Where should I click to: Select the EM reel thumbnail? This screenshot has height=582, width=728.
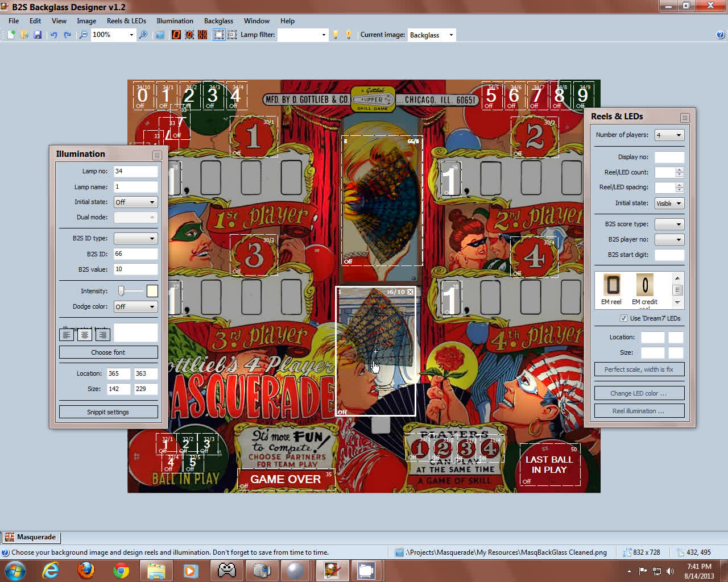click(612, 289)
